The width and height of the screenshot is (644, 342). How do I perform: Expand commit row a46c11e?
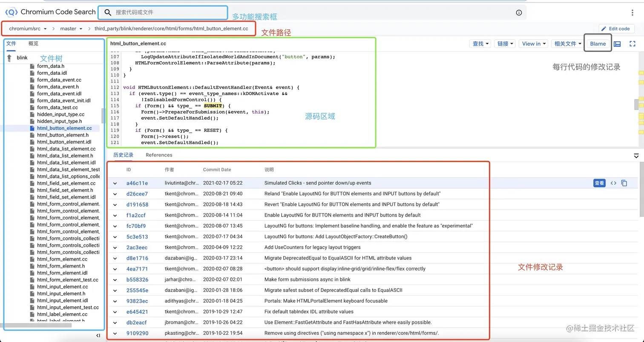[x=115, y=183]
